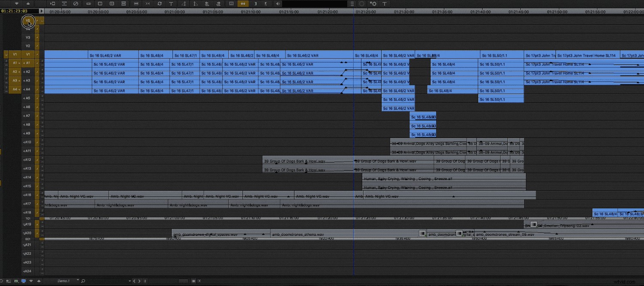
Task: Solo audio track A3 with its S button
Action: click(6, 79)
